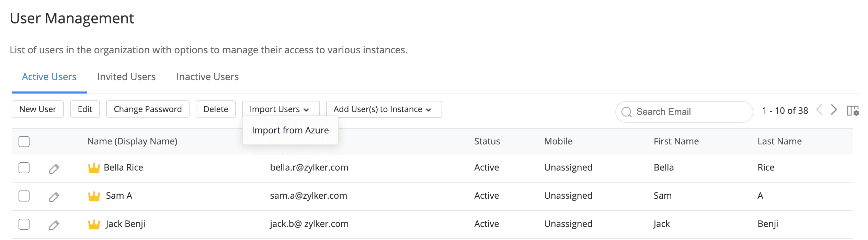The image size is (868, 240).
Task: Switch to the Invited Users tab
Action: coord(126,77)
